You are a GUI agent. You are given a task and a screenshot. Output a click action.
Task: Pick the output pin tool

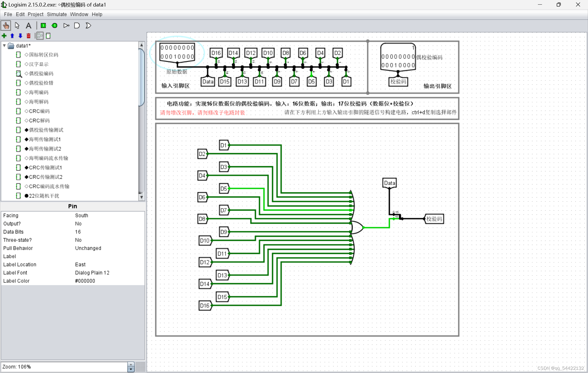(x=54, y=26)
